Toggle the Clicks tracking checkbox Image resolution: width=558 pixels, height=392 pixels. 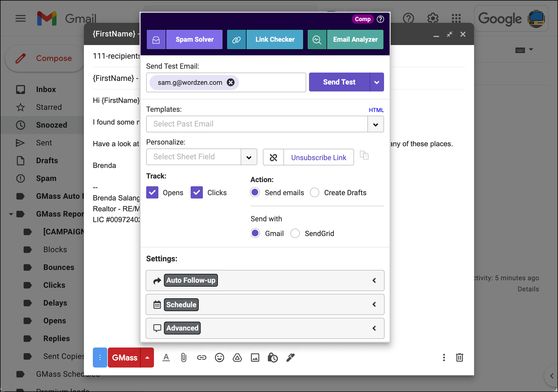[x=197, y=192]
